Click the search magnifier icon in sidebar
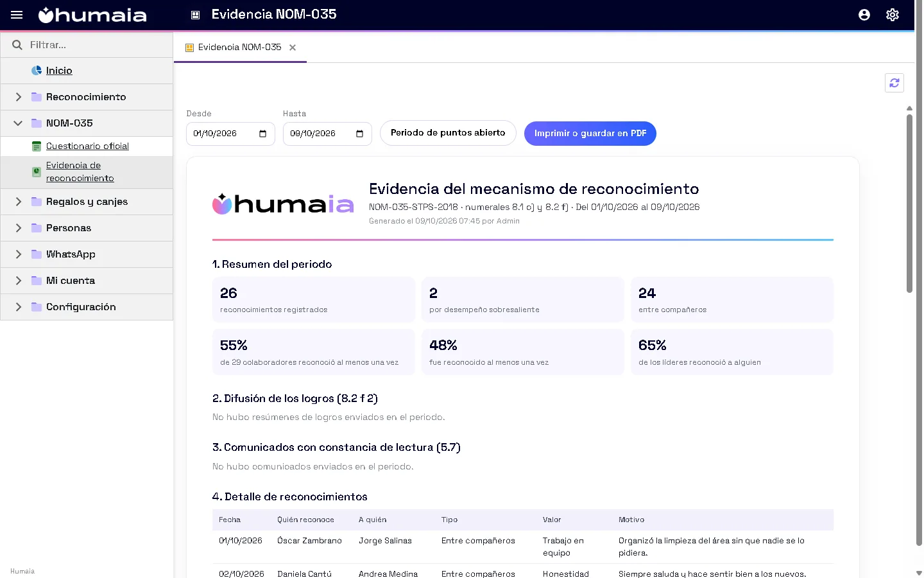 pyautogui.click(x=17, y=45)
